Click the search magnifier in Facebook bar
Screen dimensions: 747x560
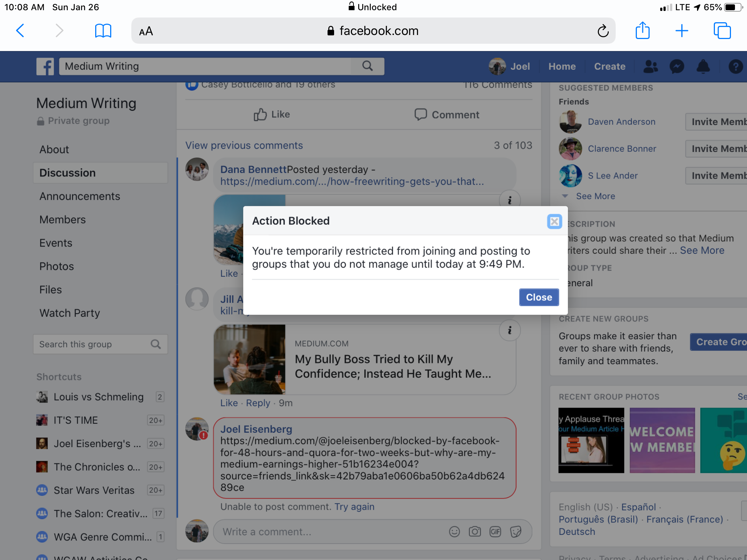(368, 66)
